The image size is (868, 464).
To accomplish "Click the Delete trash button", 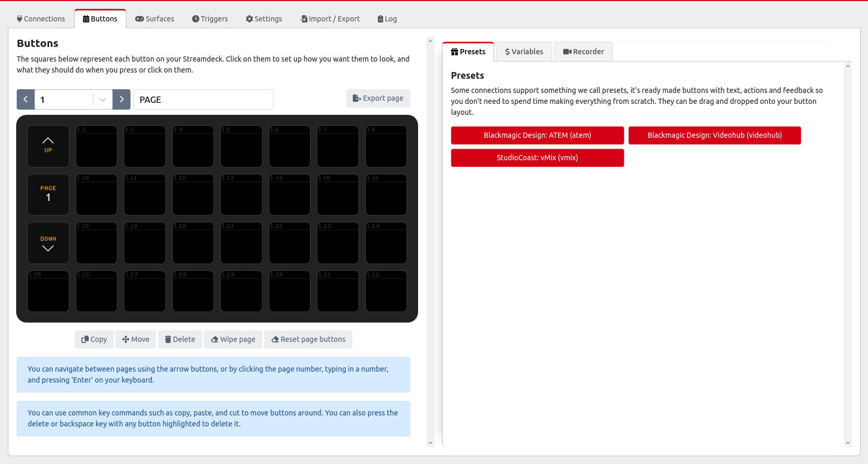I will [180, 339].
